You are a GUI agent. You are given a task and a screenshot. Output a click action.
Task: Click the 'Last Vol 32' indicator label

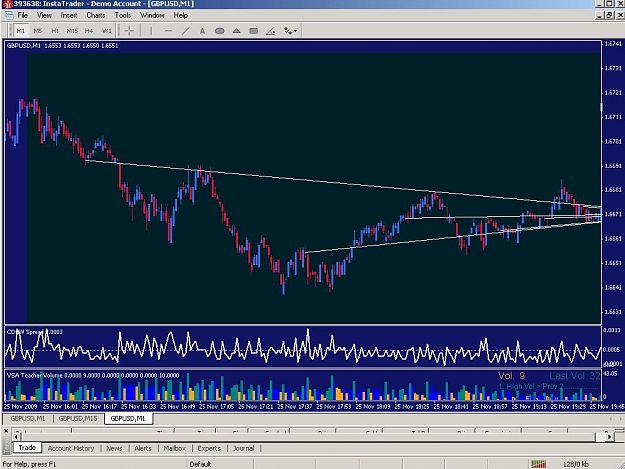(574, 376)
